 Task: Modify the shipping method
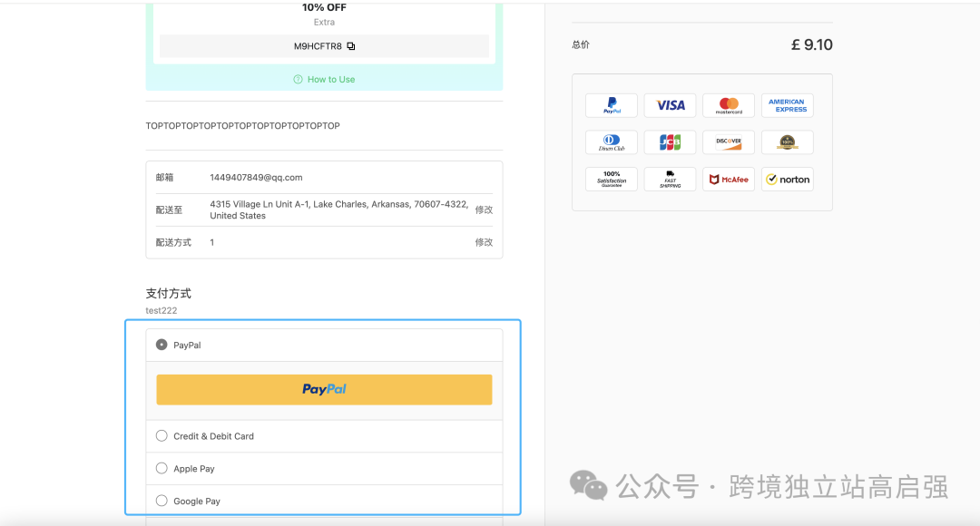tap(484, 242)
